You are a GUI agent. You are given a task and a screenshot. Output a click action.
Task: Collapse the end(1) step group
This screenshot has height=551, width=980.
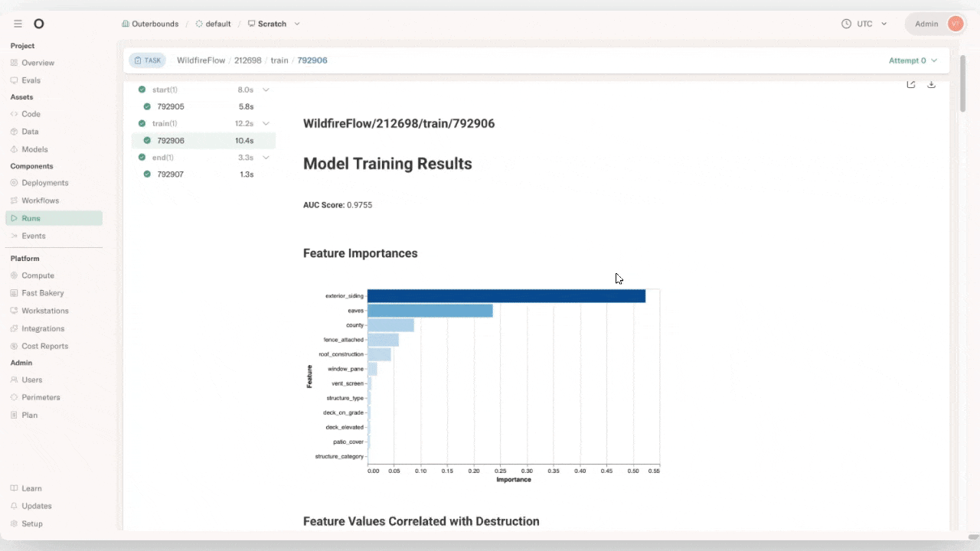(x=266, y=158)
